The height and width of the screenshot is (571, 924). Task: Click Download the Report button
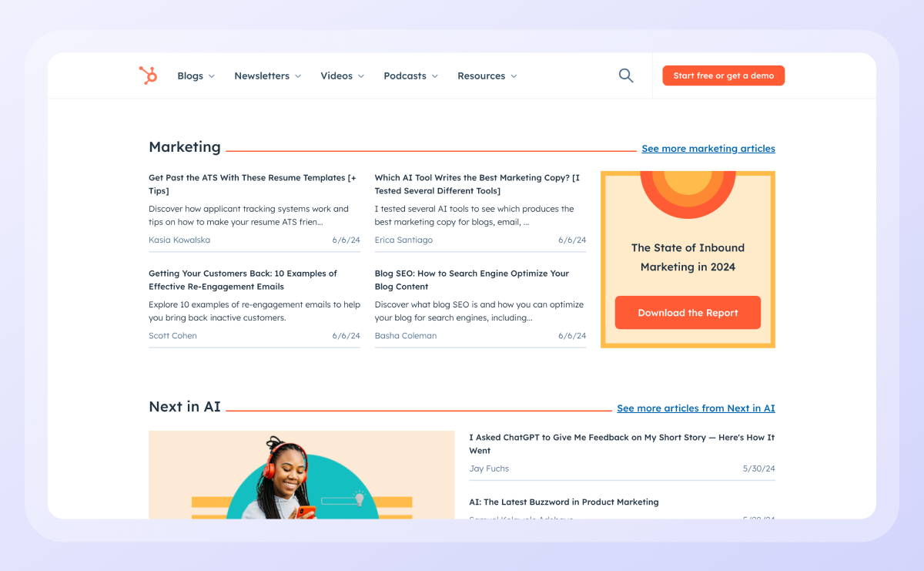[688, 313]
